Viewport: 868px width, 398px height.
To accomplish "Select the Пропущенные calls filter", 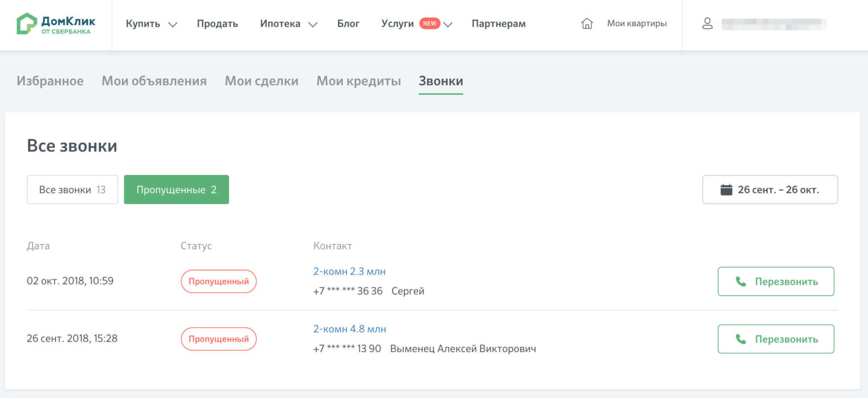I will pos(176,189).
